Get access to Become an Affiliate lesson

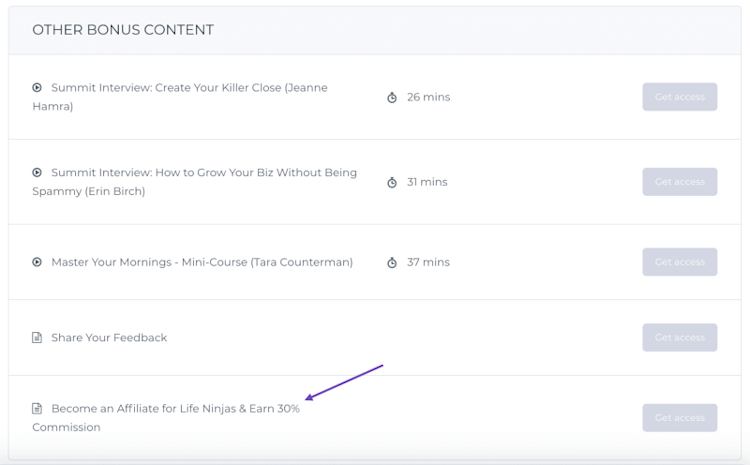coord(680,418)
